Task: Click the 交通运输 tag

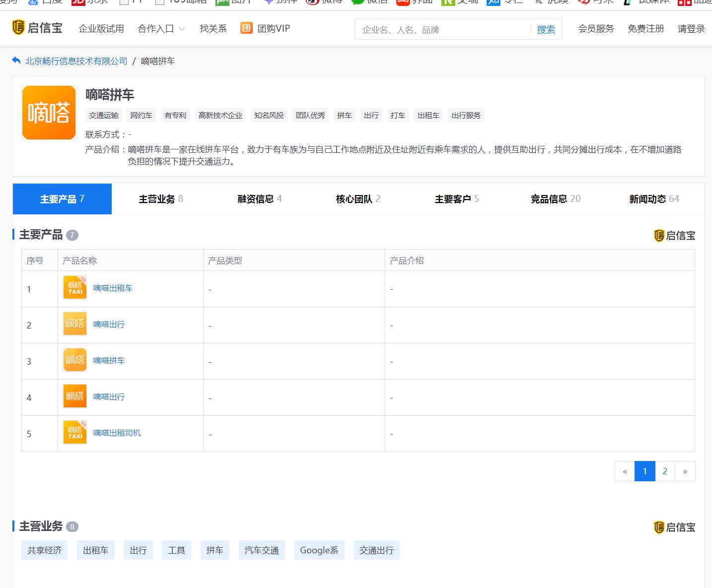Action: point(104,116)
